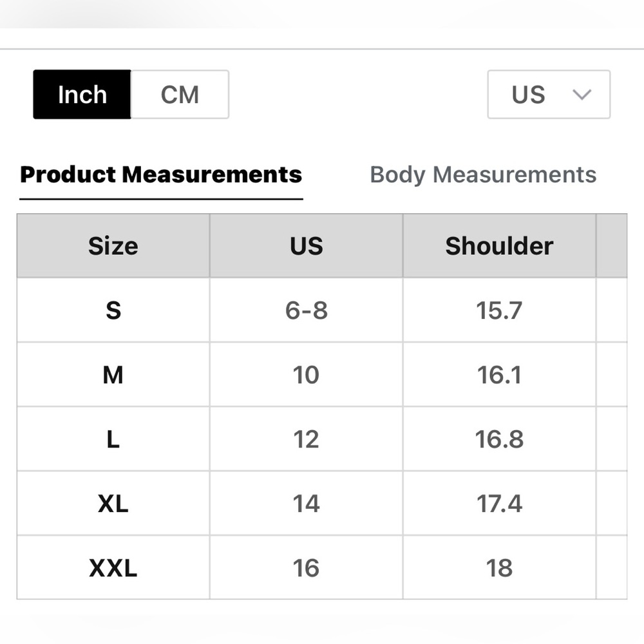
Task: Select the XXL size row label
Action: pyautogui.click(x=113, y=568)
